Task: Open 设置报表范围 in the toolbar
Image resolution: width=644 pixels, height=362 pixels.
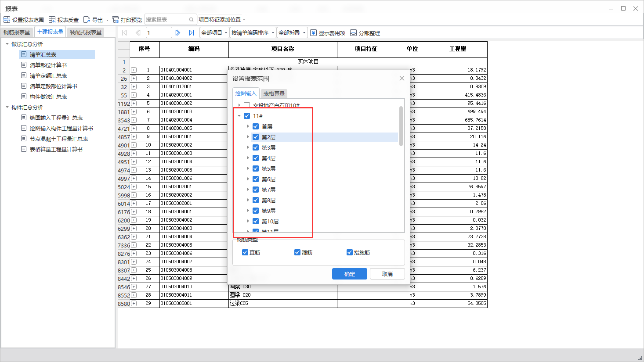Action: 24,20
